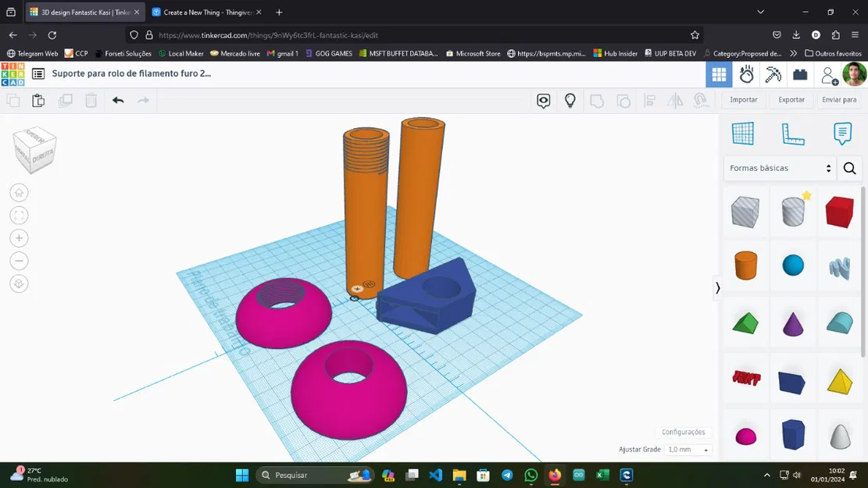
Task: Click the Tinkercad logo icon
Action: (13, 74)
